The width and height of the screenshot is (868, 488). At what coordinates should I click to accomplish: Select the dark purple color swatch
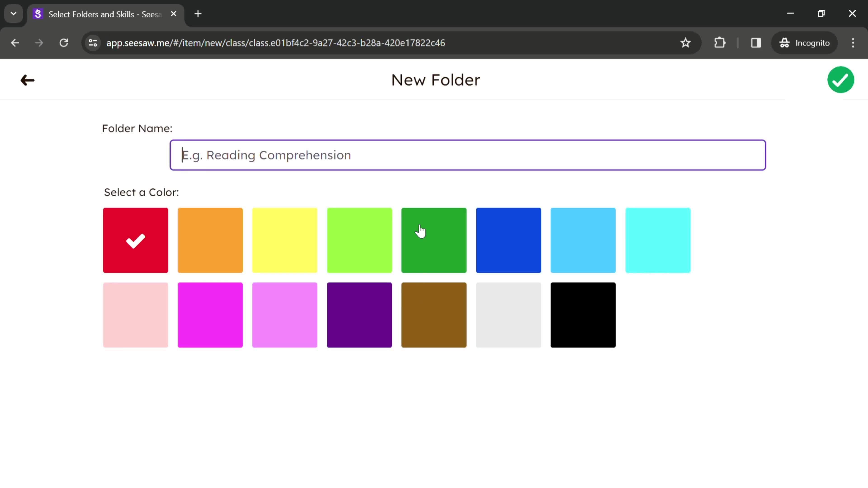pos(359,315)
